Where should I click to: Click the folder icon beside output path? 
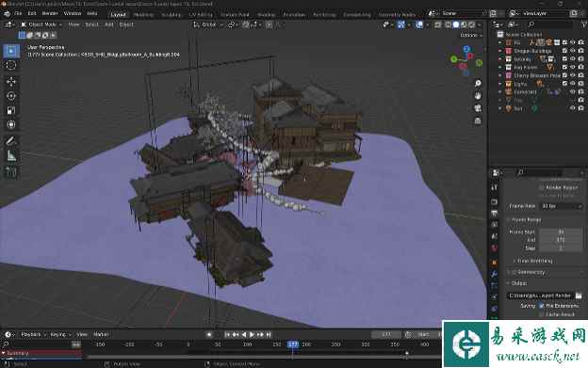(x=579, y=296)
